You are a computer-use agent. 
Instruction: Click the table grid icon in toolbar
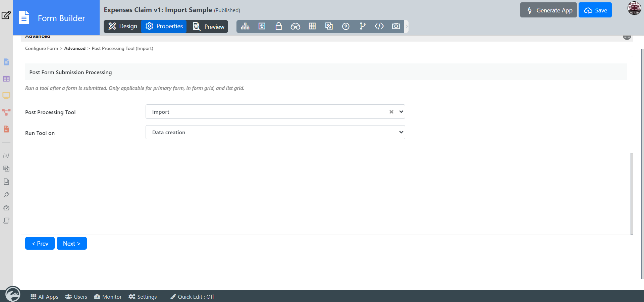click(312, 26)
